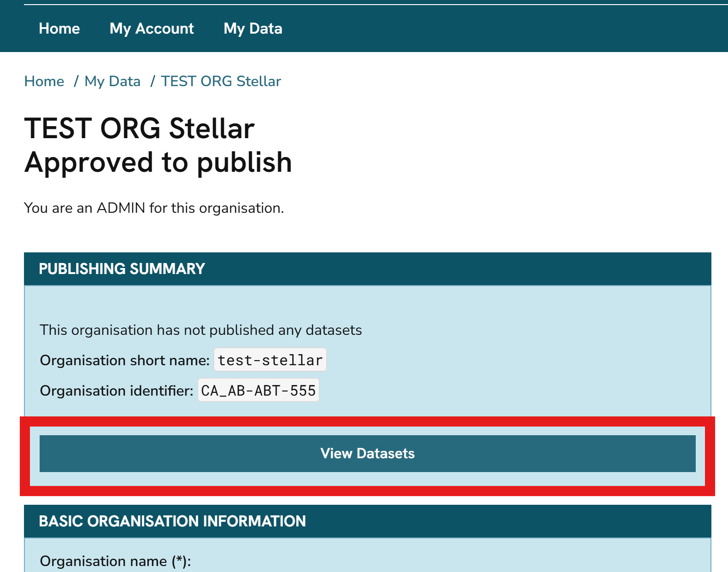Image resolution: width=728 pixels, height=572 pixels.
Task: Click the Home breadcrumb link
Action: [x=44, y=81]
